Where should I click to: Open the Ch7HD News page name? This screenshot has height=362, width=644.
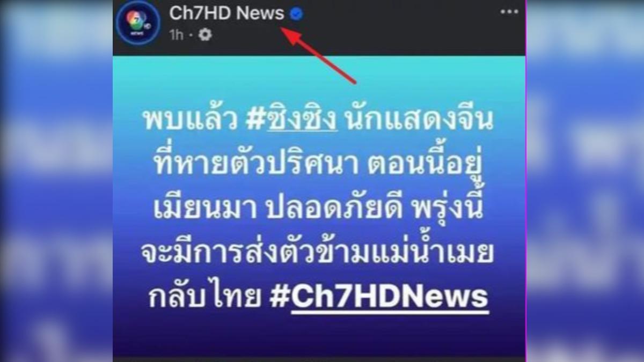click(226, 14)
